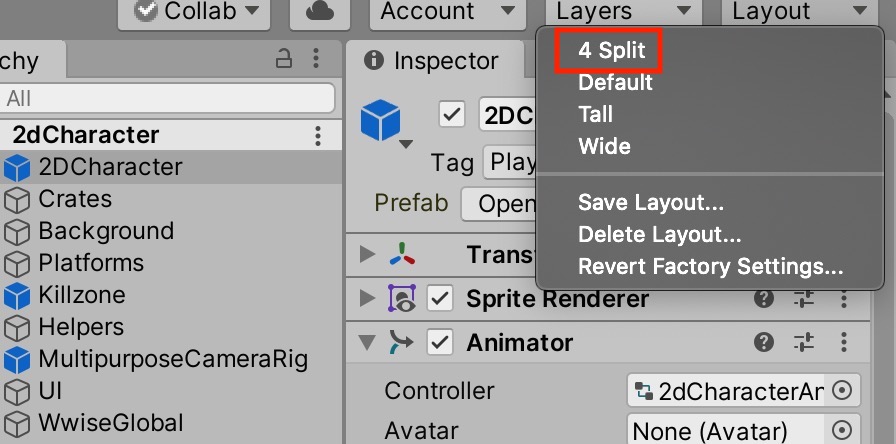Click the Controller object picker circle

click(x=842, y=391)
